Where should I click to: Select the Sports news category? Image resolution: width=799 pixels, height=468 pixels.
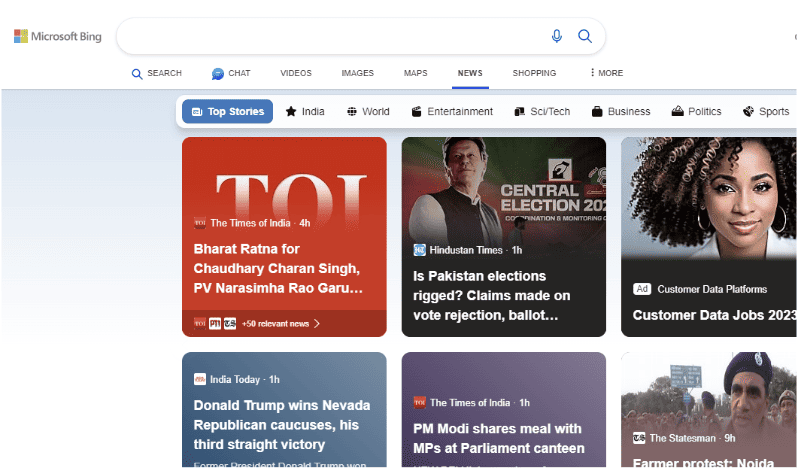766,111
